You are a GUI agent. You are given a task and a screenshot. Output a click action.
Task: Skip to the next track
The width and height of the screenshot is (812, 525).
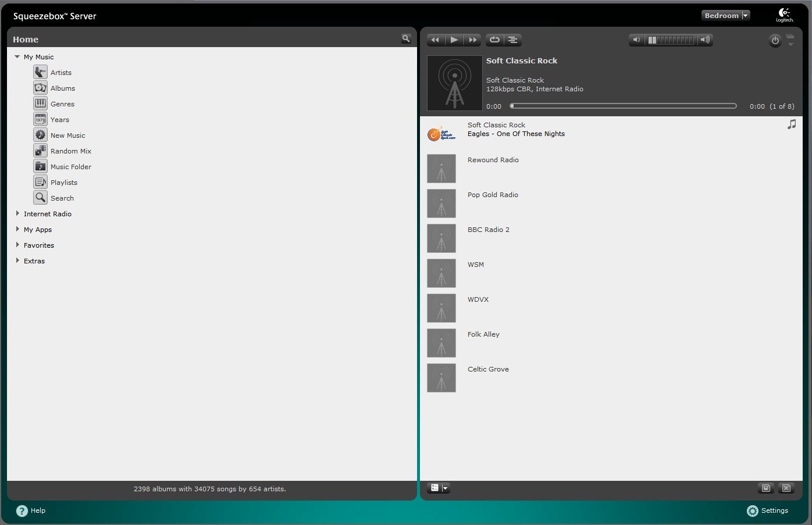tap(472, 40)
